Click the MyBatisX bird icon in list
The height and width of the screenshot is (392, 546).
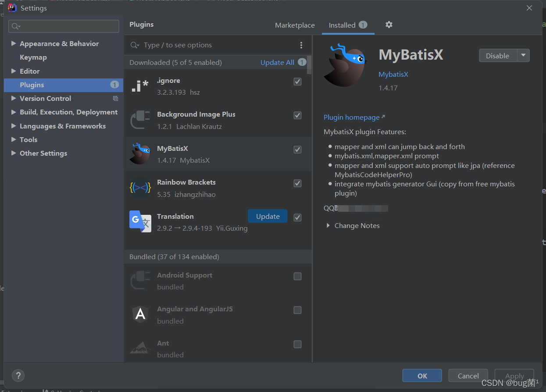(x=140, y=154)
